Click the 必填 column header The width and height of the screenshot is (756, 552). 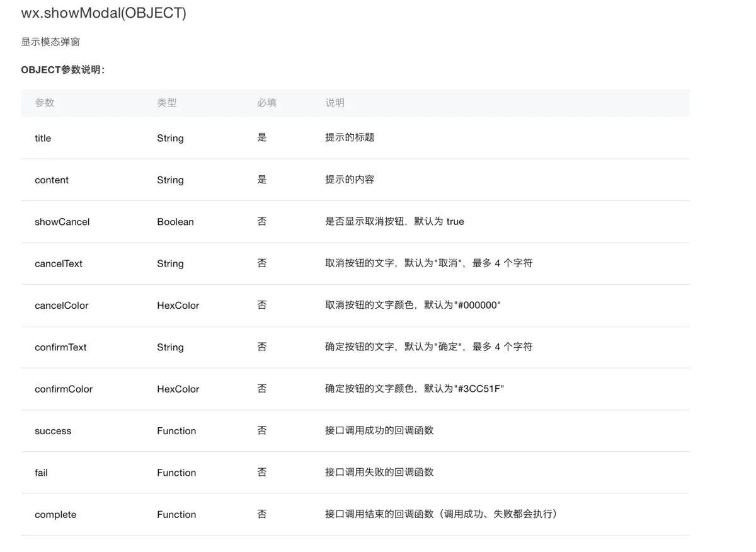point(266,103)
